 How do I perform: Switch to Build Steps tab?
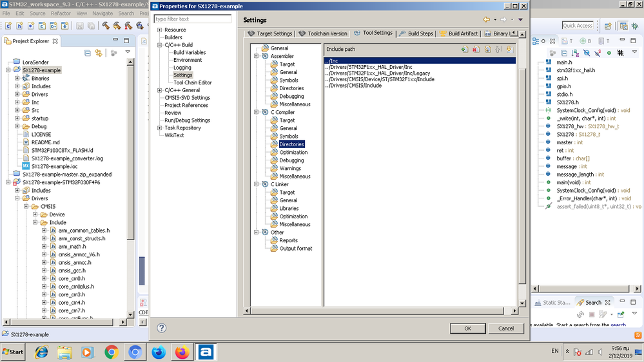(416, 33)
